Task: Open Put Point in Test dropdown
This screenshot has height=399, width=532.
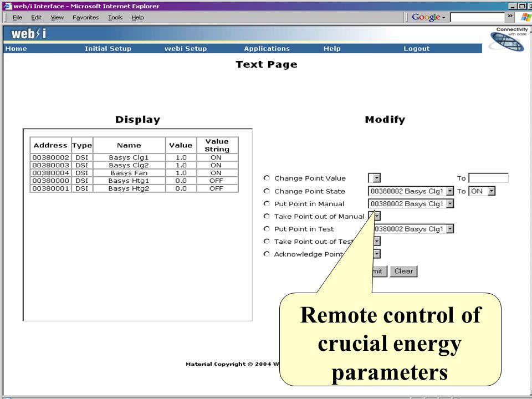Action: coord(413,229)
